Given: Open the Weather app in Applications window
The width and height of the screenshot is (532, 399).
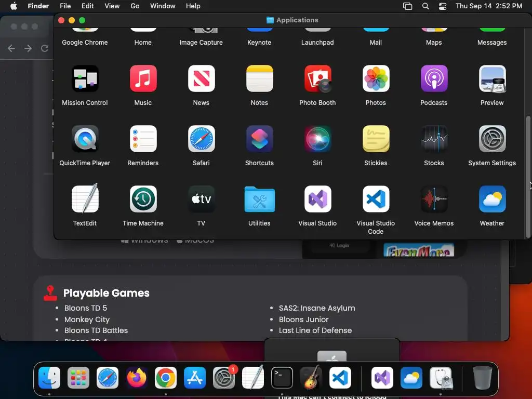Looking at the screenshot, I should pos(493,199).
